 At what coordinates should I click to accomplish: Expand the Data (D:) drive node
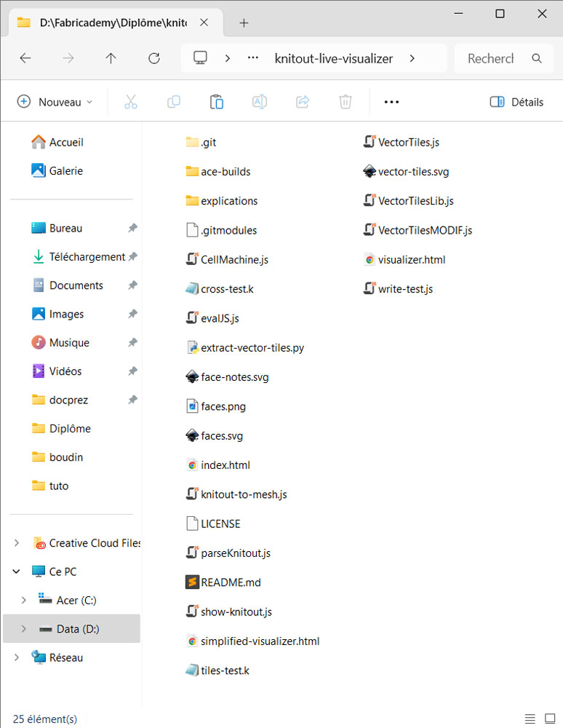[x=24, y=629]
